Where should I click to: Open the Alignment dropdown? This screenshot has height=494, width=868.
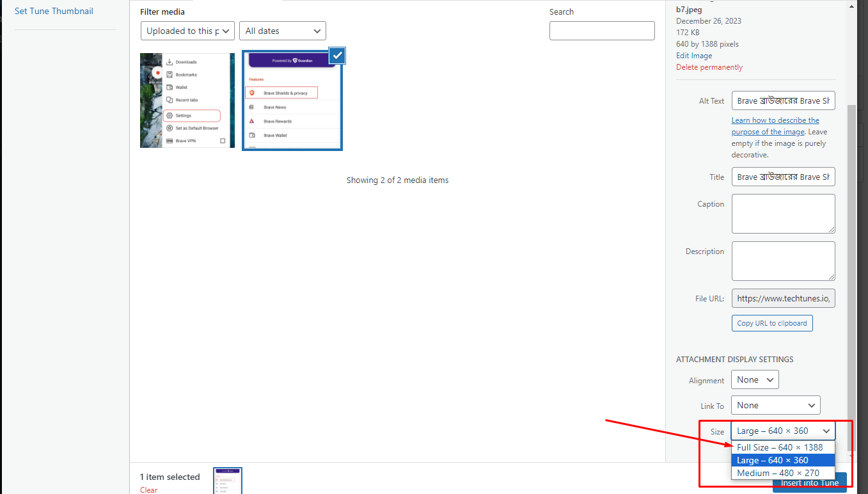click(755, 380)
